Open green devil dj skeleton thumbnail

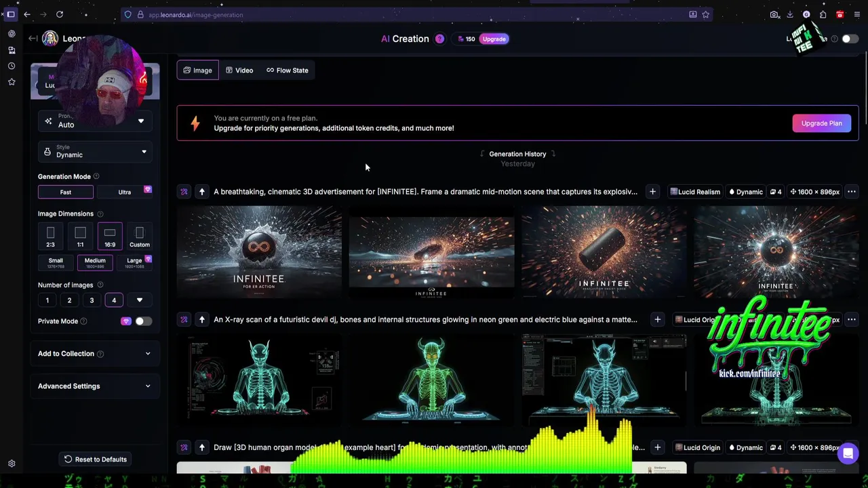click(431, 380)
